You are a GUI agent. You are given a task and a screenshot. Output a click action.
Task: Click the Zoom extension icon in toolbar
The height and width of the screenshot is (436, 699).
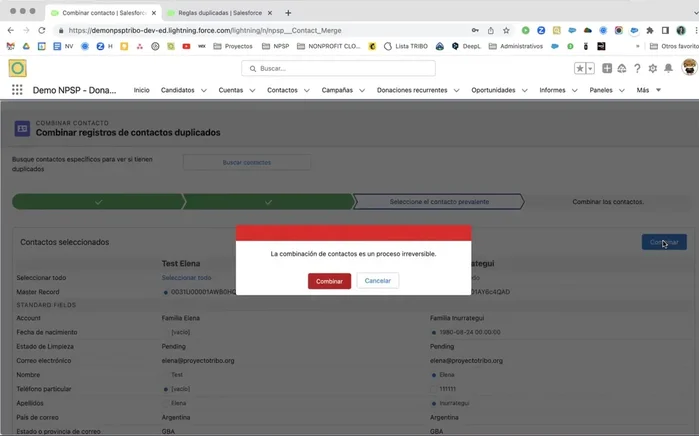541,30
